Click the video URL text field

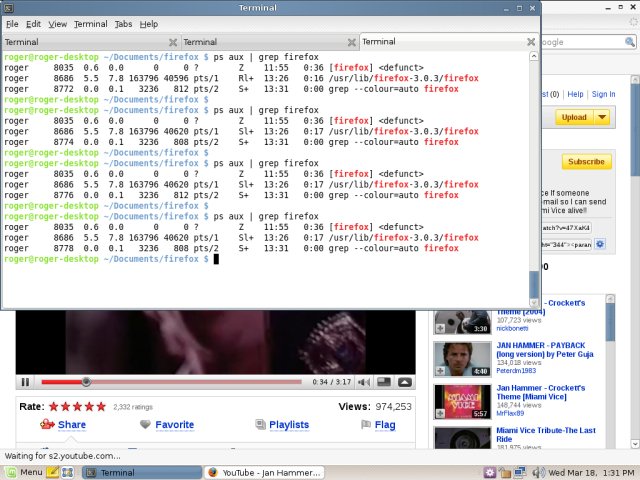(566, 228)
